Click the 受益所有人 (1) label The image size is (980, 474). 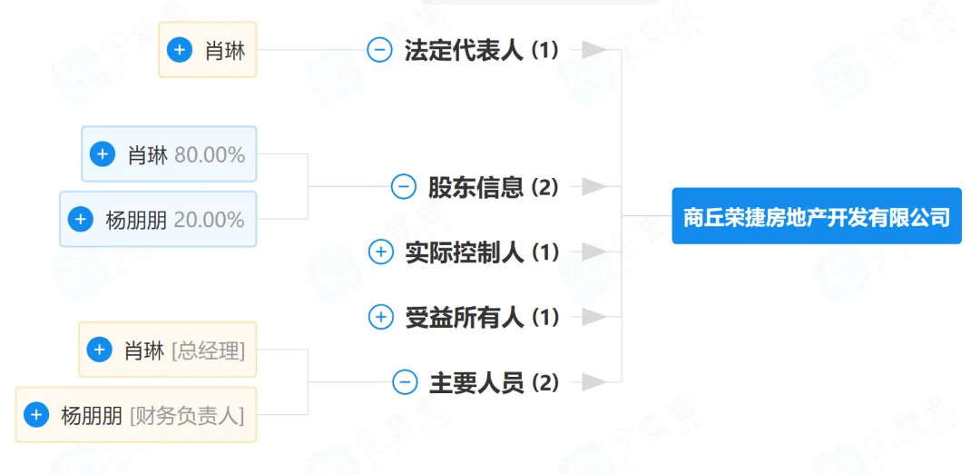click(482, 317)
